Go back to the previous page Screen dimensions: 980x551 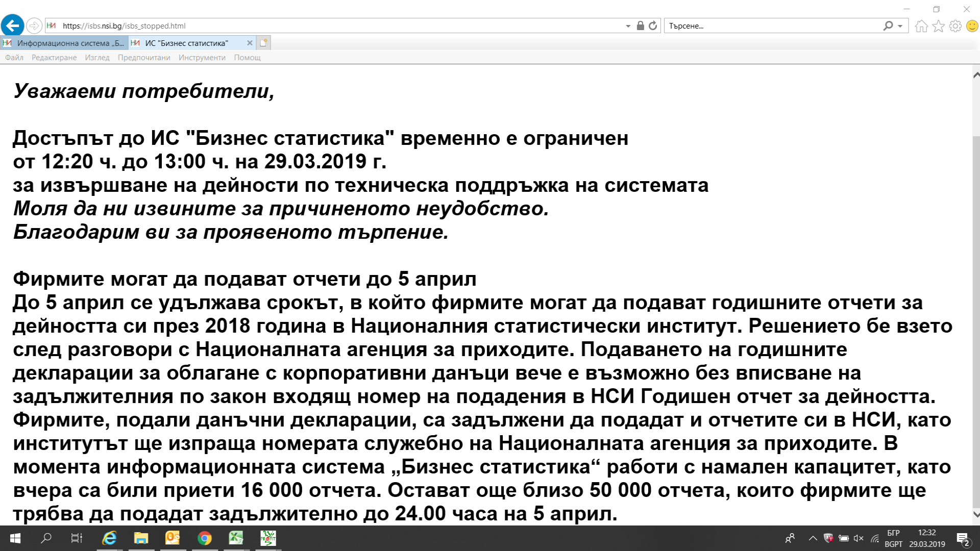coord(12,26)
